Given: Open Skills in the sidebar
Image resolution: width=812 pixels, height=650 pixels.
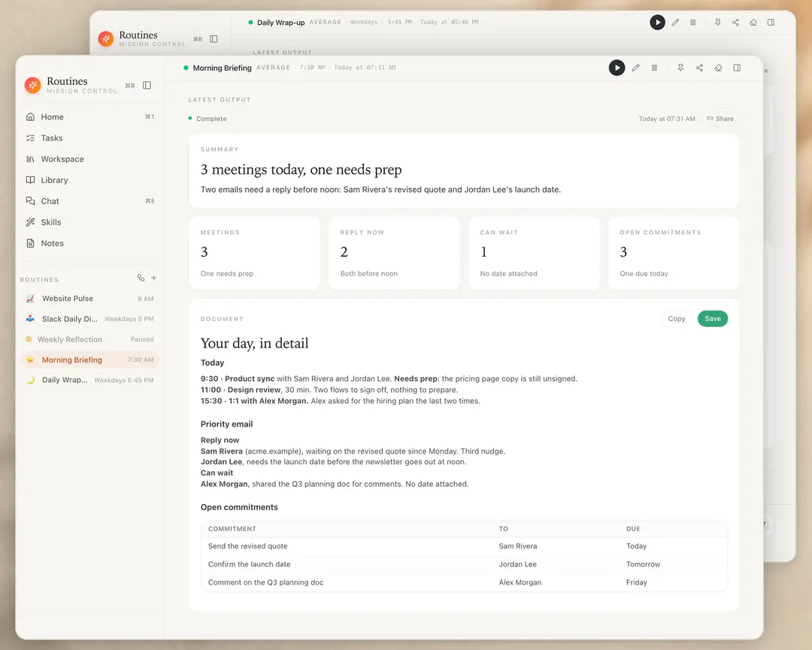Looking at the screenshot, I should pos(90,222).
